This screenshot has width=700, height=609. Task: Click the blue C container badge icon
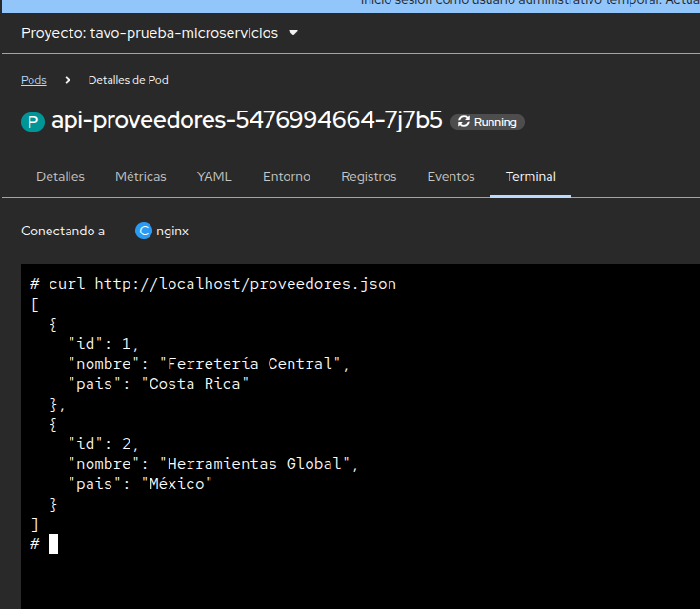tap(144, 231)
